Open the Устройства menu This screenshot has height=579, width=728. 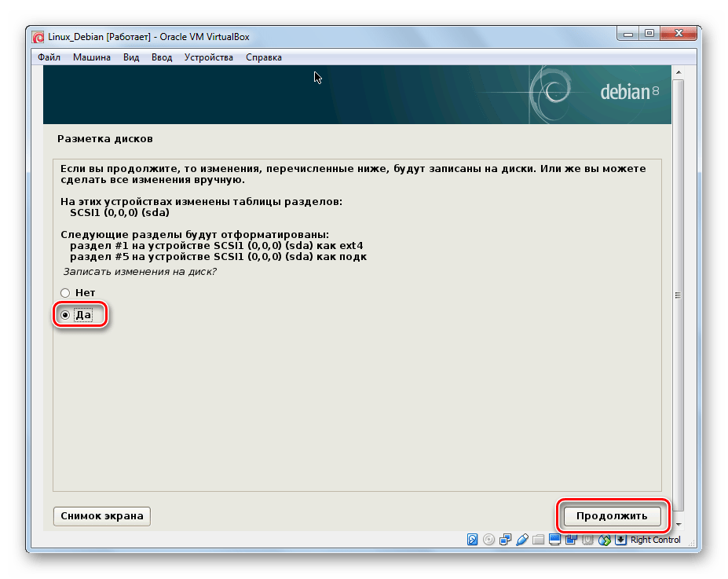tap(208, 57)
